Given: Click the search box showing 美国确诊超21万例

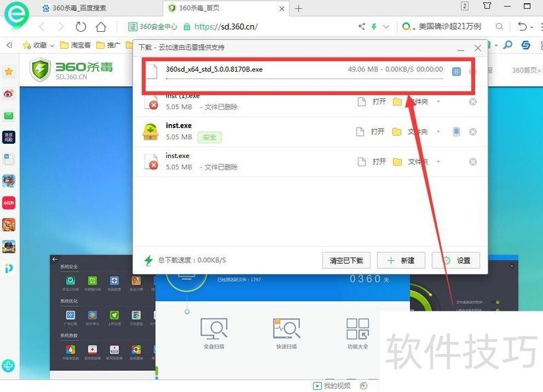Looking at the screenshot, I should coord(450,26).
